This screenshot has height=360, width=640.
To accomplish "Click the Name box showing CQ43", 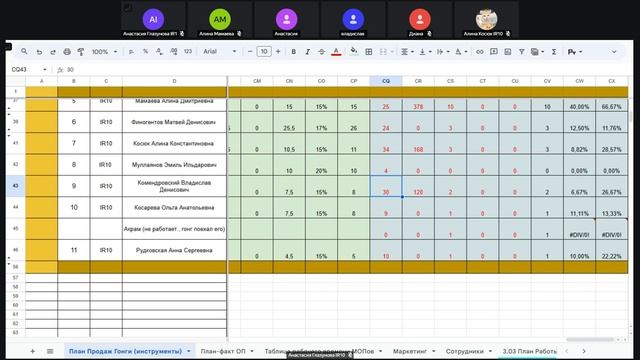I will click(29, 70).
